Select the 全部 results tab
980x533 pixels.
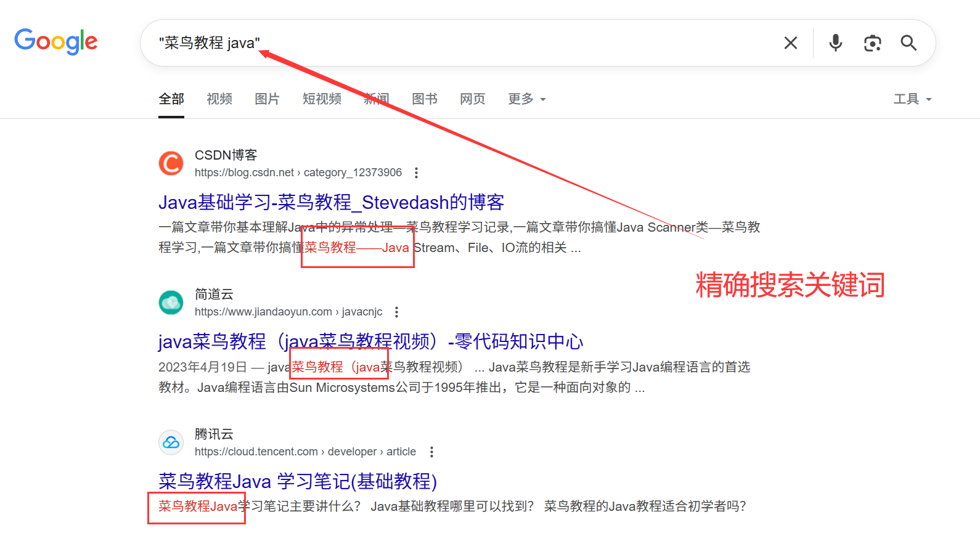[x=171, y=99]
